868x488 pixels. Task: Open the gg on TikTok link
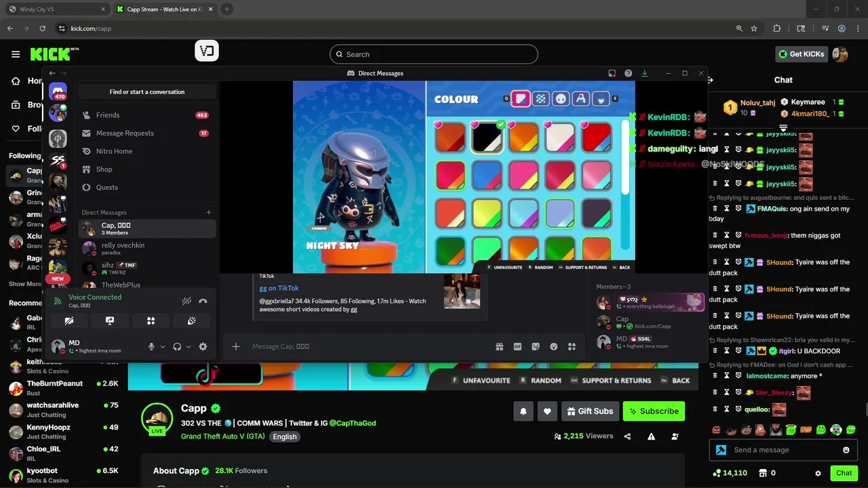(x=279, y=288)
